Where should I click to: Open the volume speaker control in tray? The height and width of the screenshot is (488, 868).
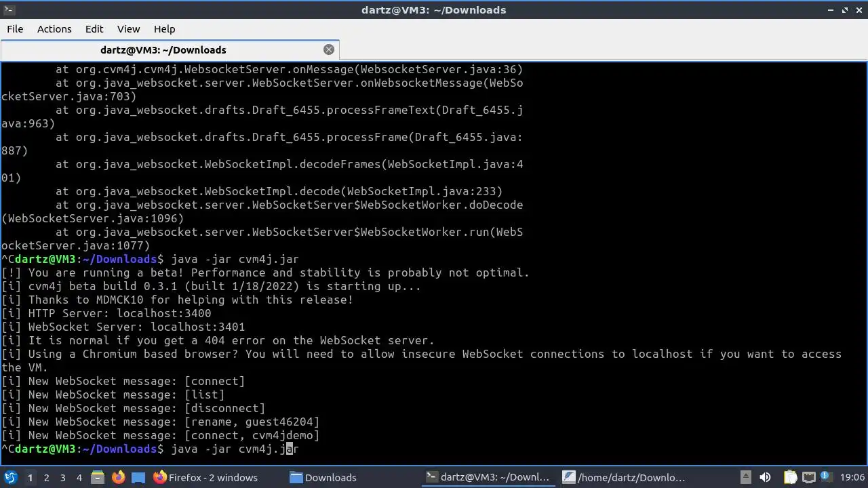point(765,477)
